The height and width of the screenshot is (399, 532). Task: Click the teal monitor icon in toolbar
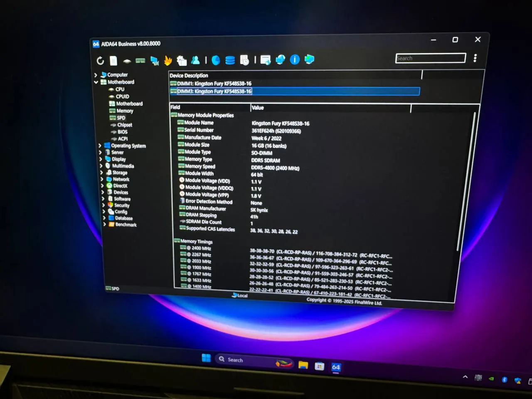pyautogui.click(x=309, y=59)
